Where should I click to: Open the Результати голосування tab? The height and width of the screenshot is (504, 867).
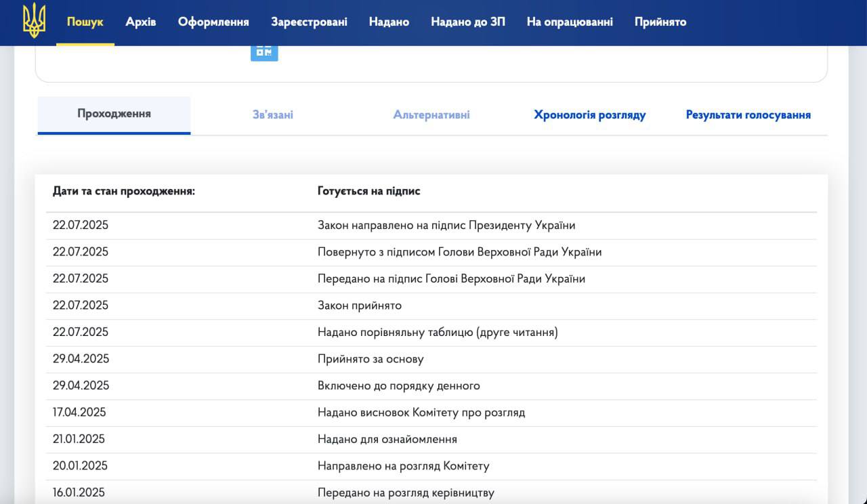[x=748, y=114]
